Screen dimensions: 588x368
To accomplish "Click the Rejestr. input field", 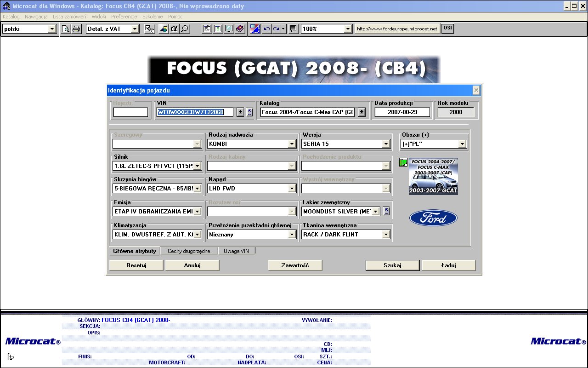I will [x=131, y=112].
